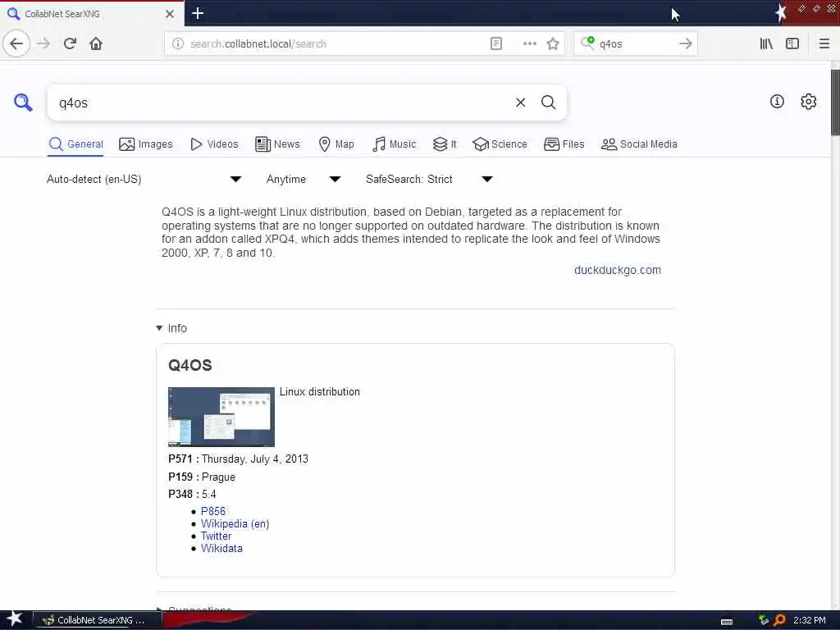This screenshot has width=840, height=630.
Task: Open the It category tab
Action: point(445,144)
